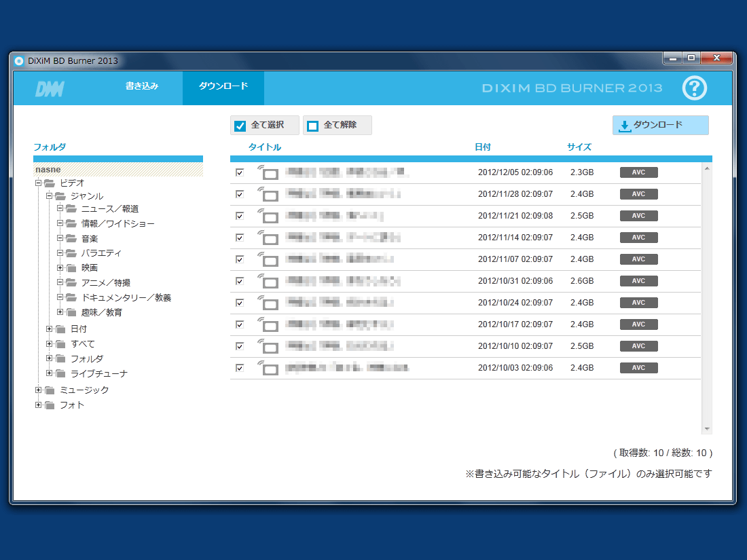
Task: Click the device icon for the 2012/10/17 recording
Action: (268, 324)
